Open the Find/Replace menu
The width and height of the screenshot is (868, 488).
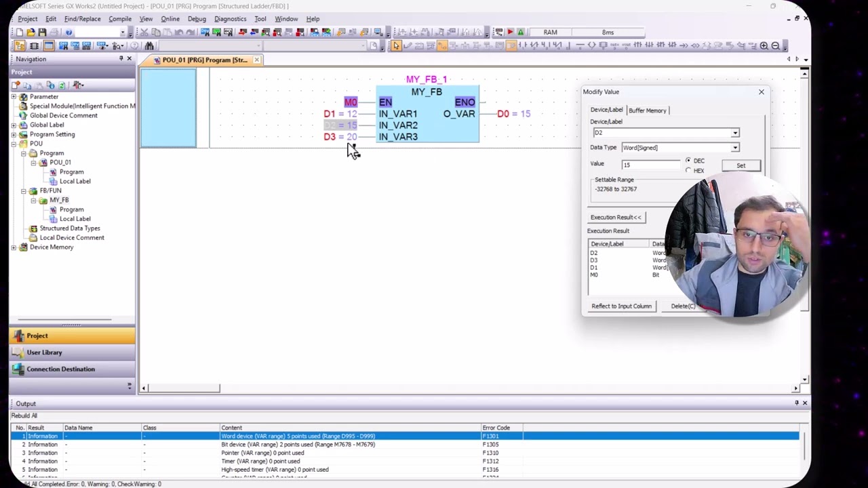tap(82, 19)
